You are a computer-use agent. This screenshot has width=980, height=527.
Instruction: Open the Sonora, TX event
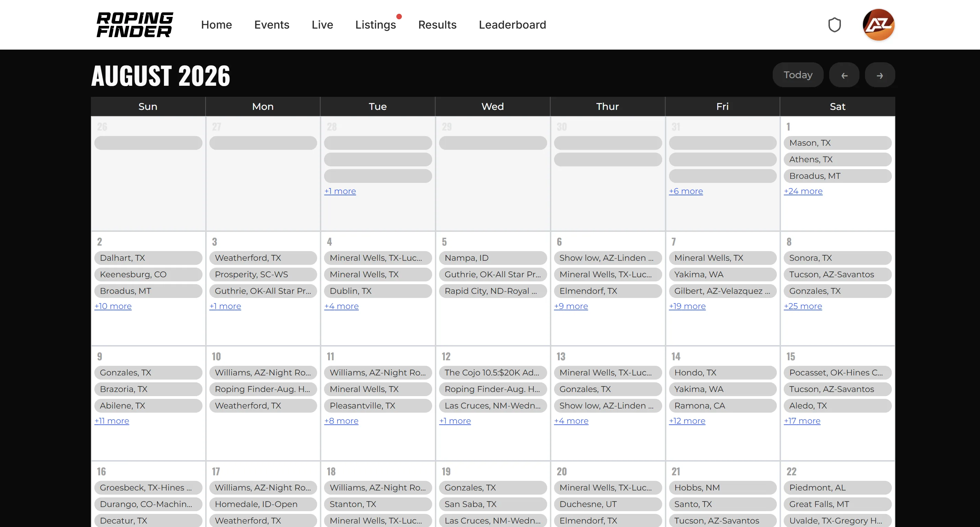(837, 258)
